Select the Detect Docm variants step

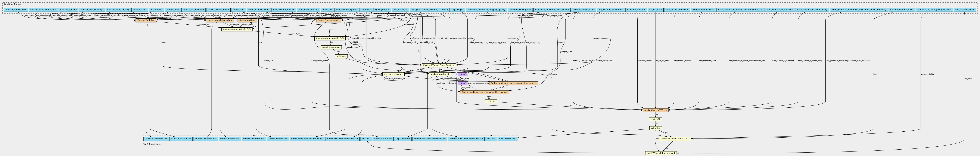(x=328, y=20)
